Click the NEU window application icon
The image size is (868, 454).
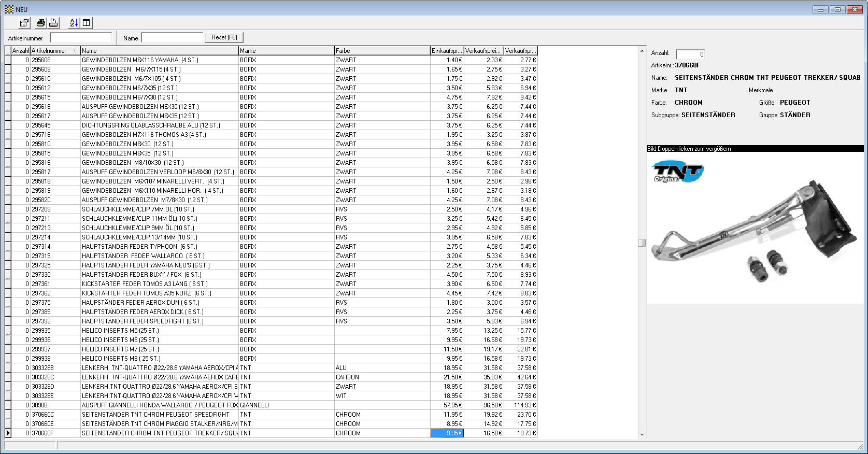pyautogui.click(x=9, y=9)
